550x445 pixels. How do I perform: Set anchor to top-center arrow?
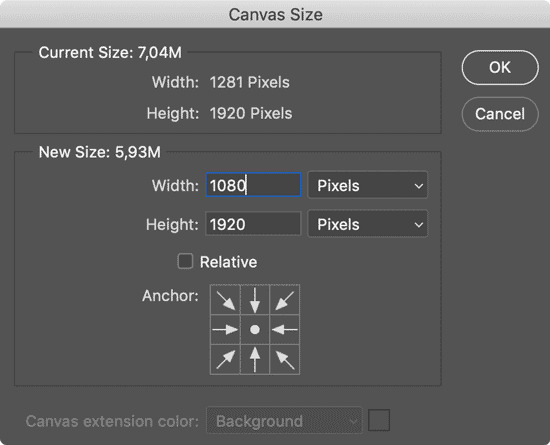point(255,300)
